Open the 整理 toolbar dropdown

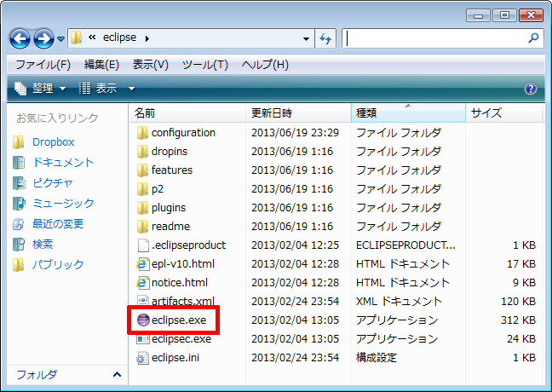click(40, 89)
